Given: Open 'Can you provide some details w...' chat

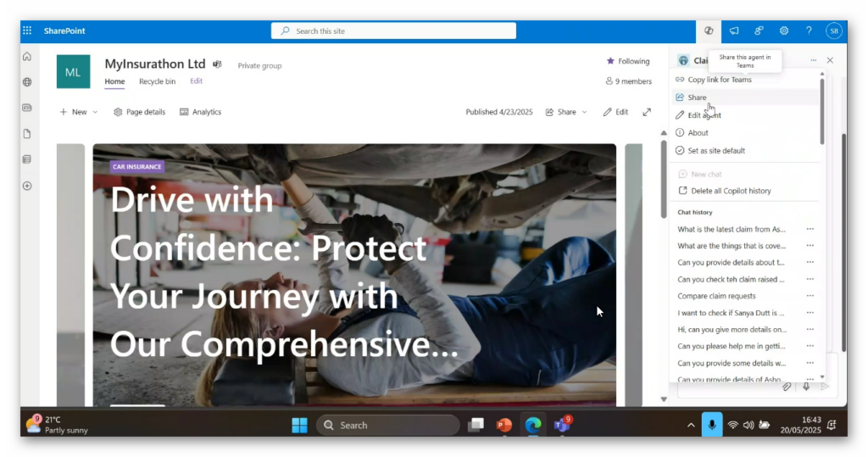Looking at the screenshot, I should (x=732, y=363).
